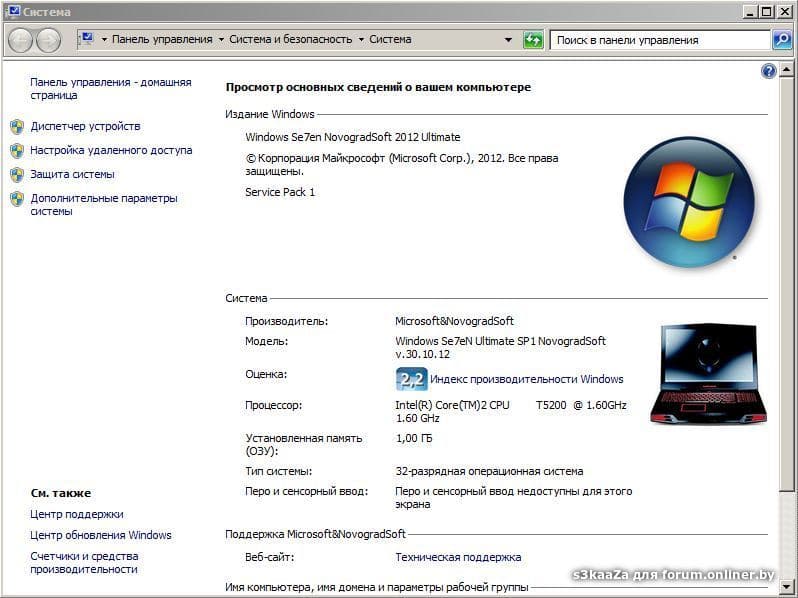Maximize the Система window
798x598 pixels.
pos(767,11)
